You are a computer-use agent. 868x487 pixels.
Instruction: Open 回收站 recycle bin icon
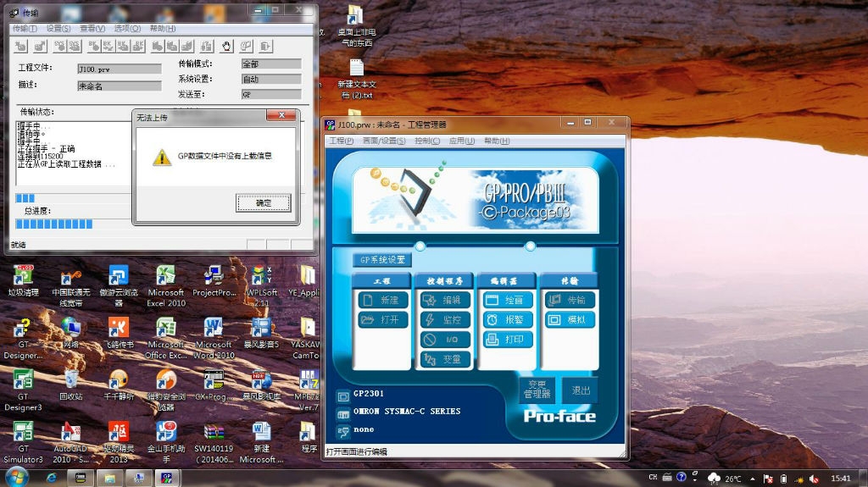[x=71, y=385]
